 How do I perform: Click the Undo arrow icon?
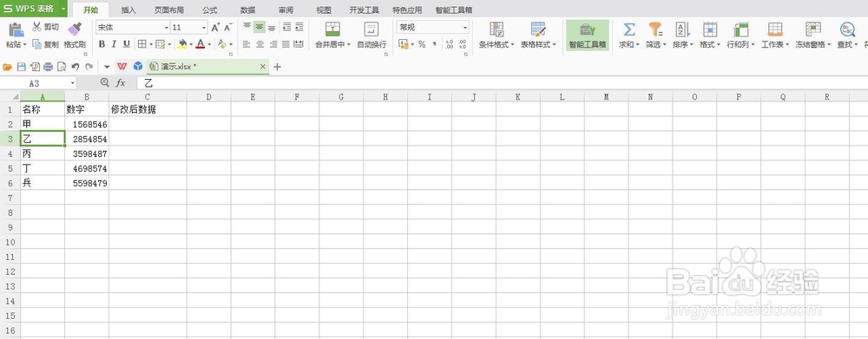coord(76,67)
